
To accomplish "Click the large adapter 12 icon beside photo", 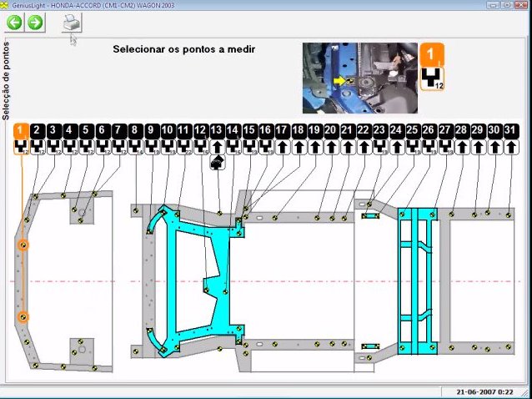I will coord(432,78).
